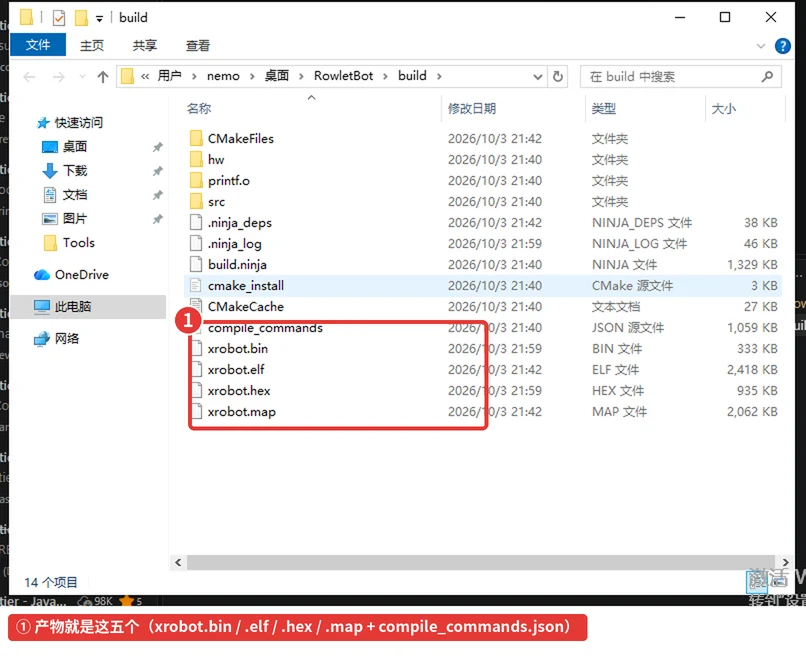
Task: Click the scrollbar right arrow
Action: 785,562
